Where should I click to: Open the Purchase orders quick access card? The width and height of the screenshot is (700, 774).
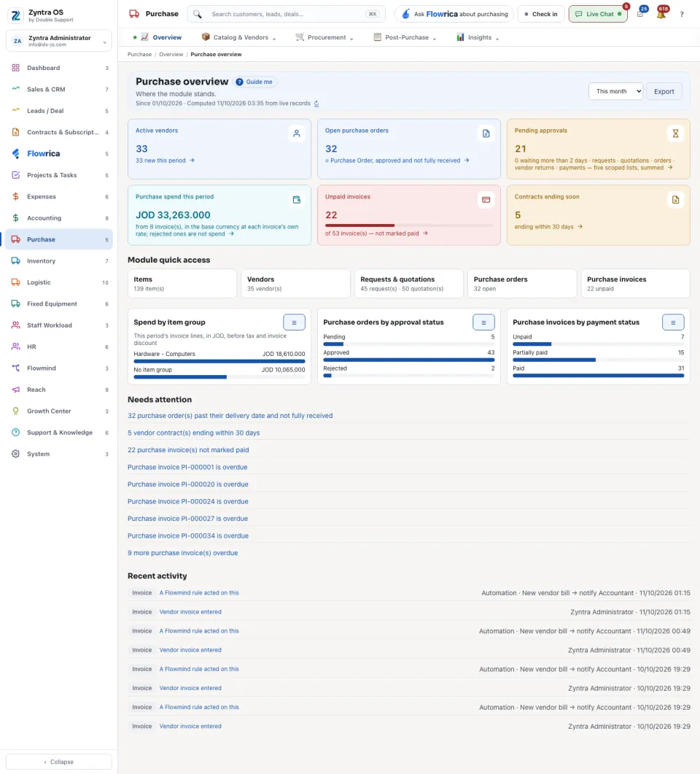tap(522, 283)
